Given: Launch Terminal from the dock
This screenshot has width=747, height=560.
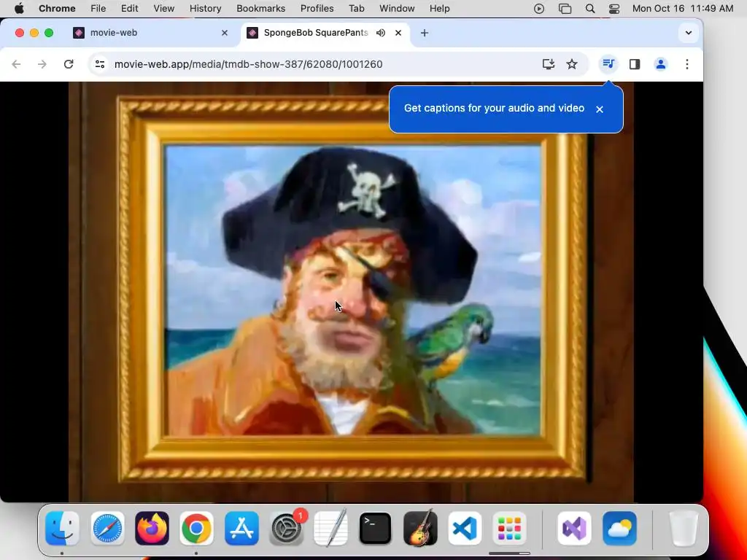Looking at the screenshot, I should 376,528.
